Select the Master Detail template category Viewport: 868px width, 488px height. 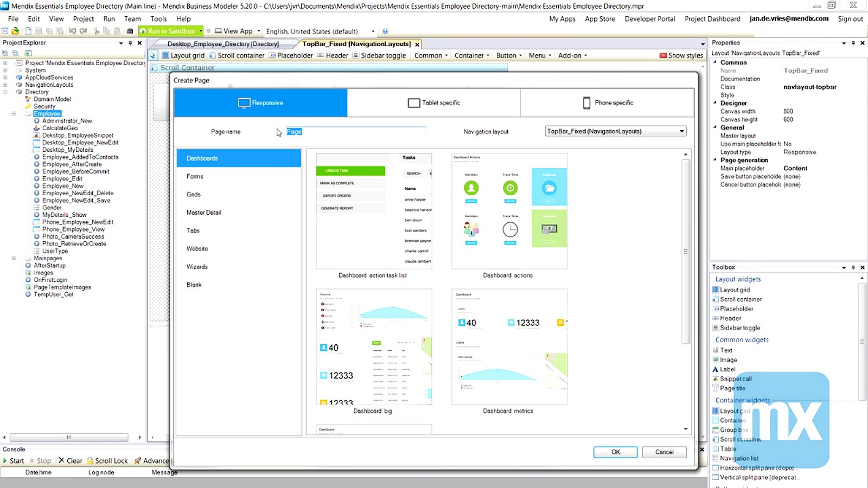pos(239,213)
